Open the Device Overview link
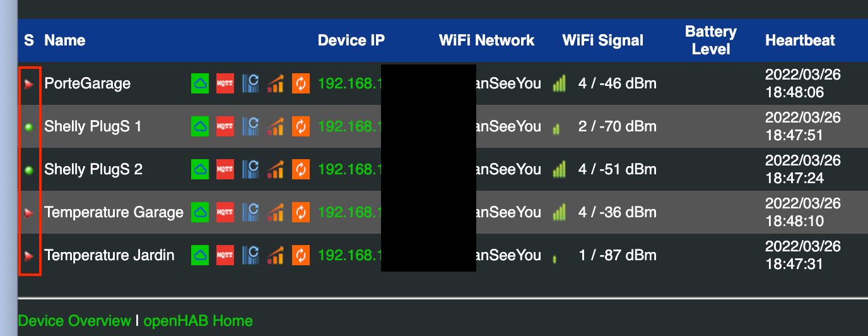 (74, 321)
